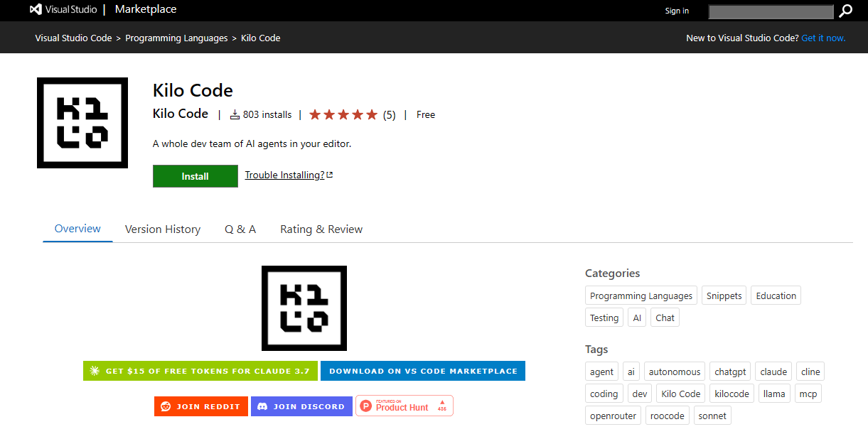Click the Marketplace header link
The width and height of the screenshot is (868, 439).
[146, 9]
